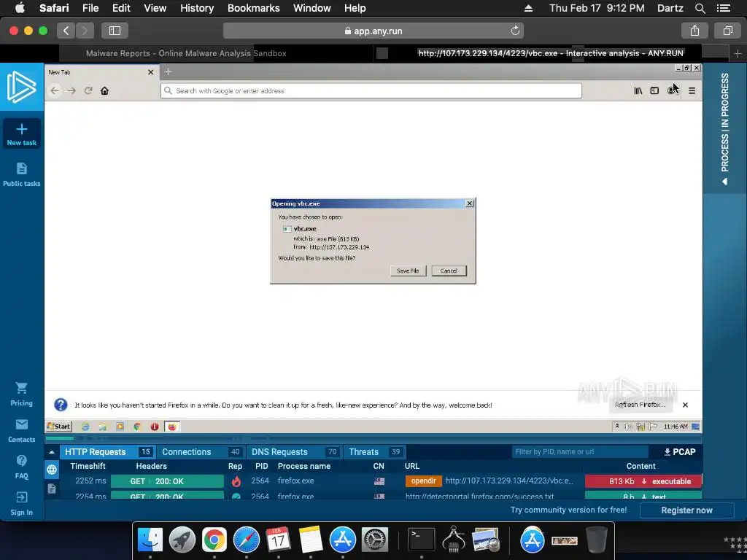Launch Internet Explorer from sandbox taskbar
747x560 pixels.
[85, 427]
